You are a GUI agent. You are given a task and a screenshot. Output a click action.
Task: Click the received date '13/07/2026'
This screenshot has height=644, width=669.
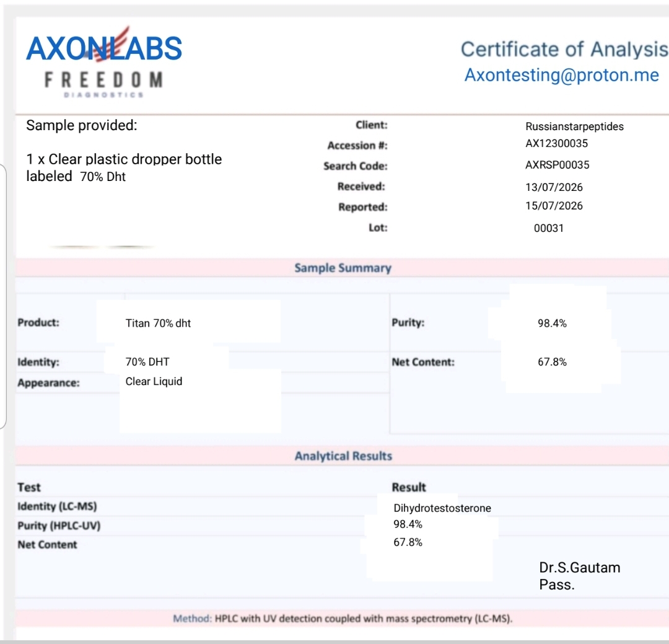[554, 187]
